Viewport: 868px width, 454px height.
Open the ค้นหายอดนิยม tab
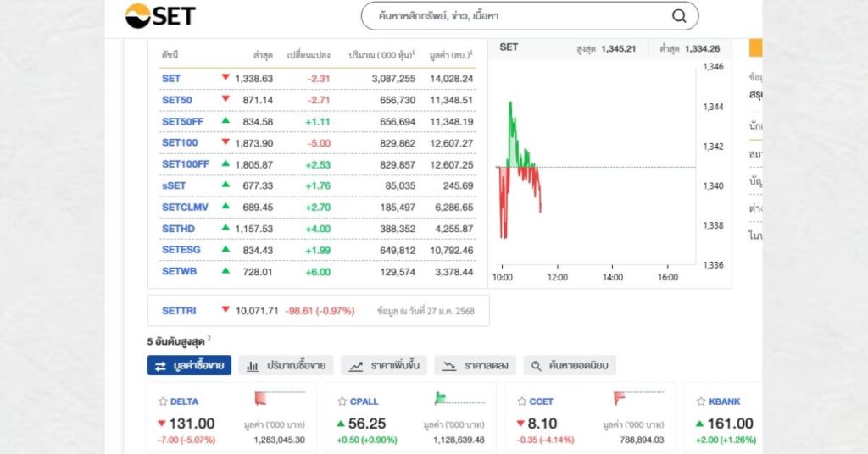point(570,366)
